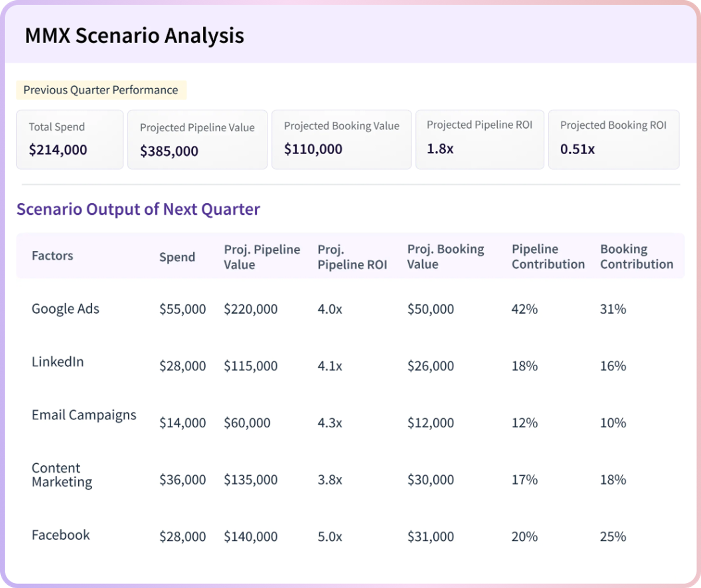
Task: Click Facebook pipeline value $140,000
Action: click(251, 537)
